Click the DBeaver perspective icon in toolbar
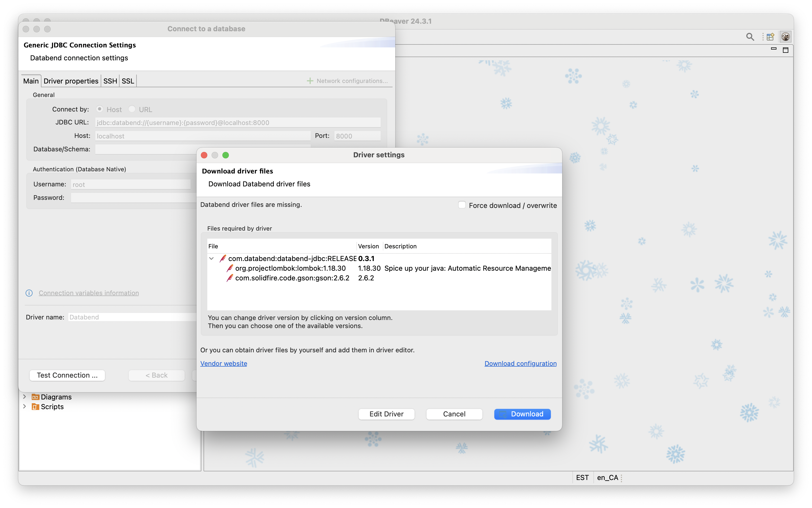812x508 pixels. click(x=785, y=37)
